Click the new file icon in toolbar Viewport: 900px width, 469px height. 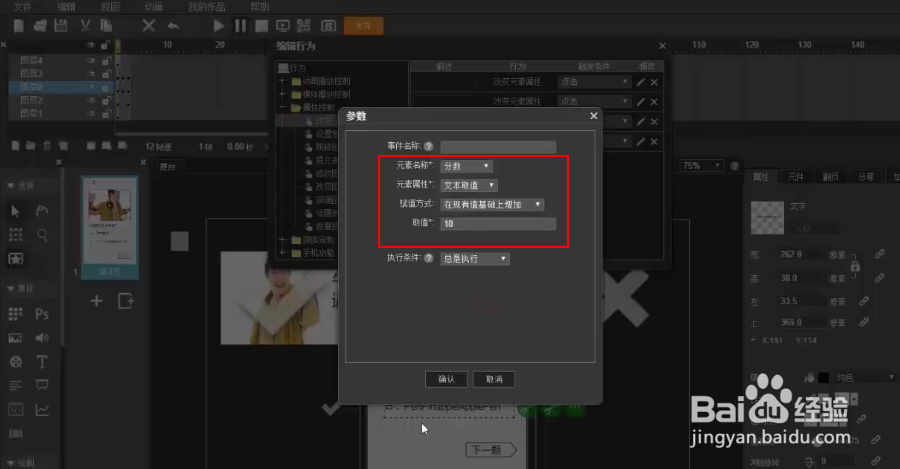click(x=18, y=26)
